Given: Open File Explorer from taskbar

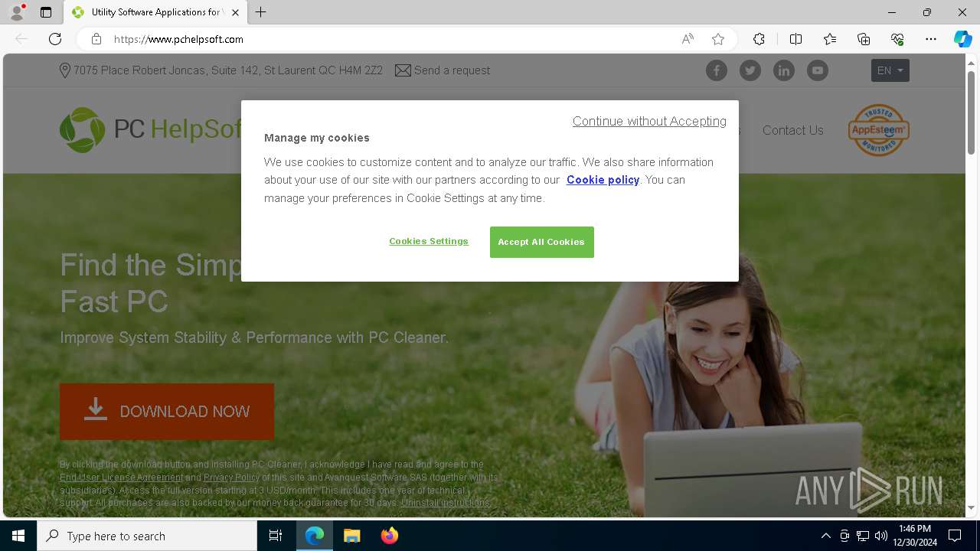Looking at the screenshot, I should [352, 536].
